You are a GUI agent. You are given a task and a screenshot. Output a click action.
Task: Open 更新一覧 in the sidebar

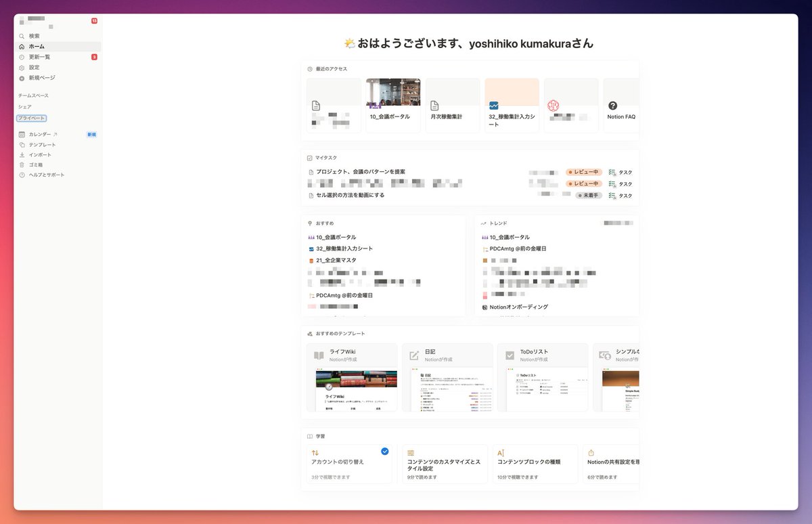tap(58, 57)
